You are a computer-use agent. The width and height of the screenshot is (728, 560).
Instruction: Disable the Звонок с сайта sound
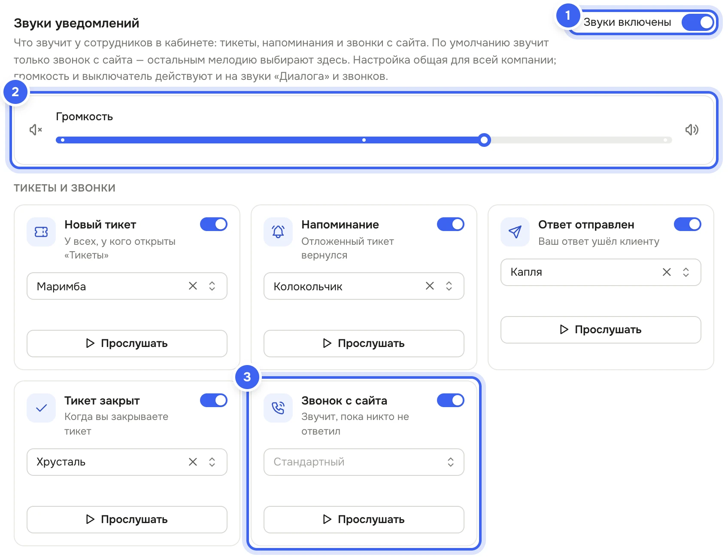[451, 400]
